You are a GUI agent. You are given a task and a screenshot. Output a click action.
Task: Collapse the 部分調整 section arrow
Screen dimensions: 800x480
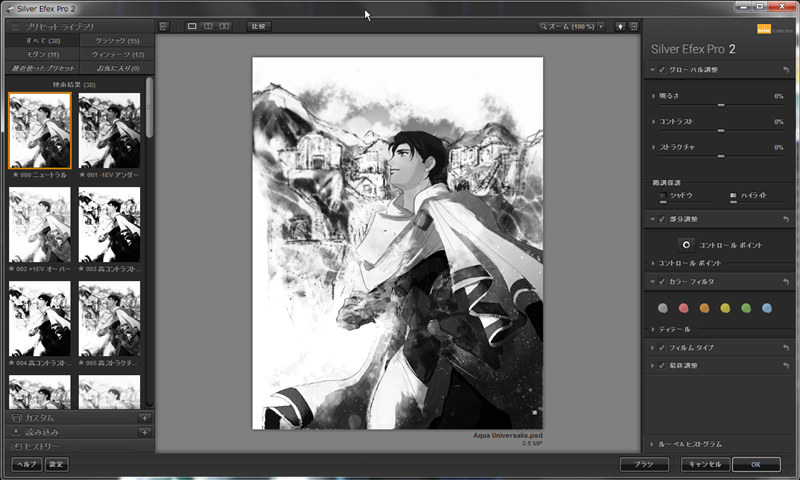tap(653, 219)
